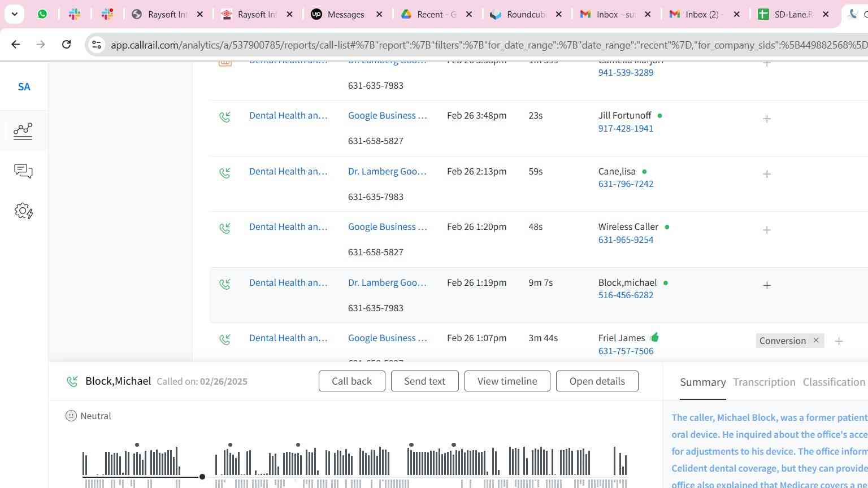868x488 pixels.
Task: Click the Open details button
Action: (x=597, y=381)
